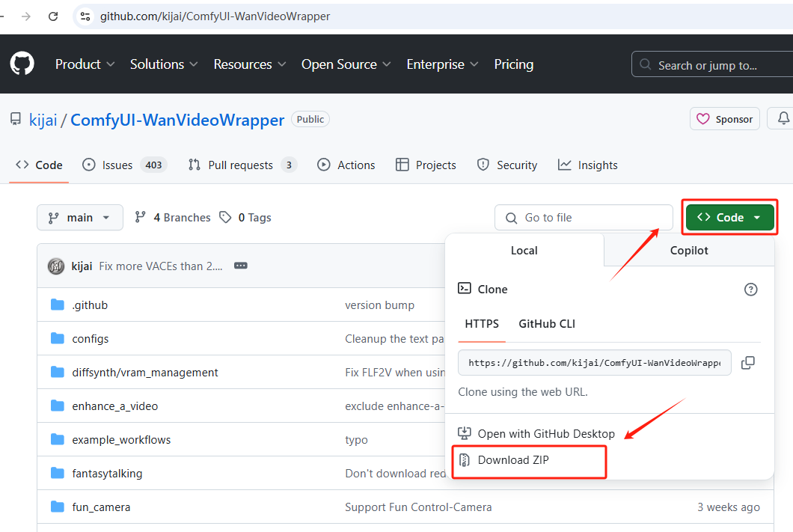
Task: Click the 'version bump' commit message
Action: point(380,305)
